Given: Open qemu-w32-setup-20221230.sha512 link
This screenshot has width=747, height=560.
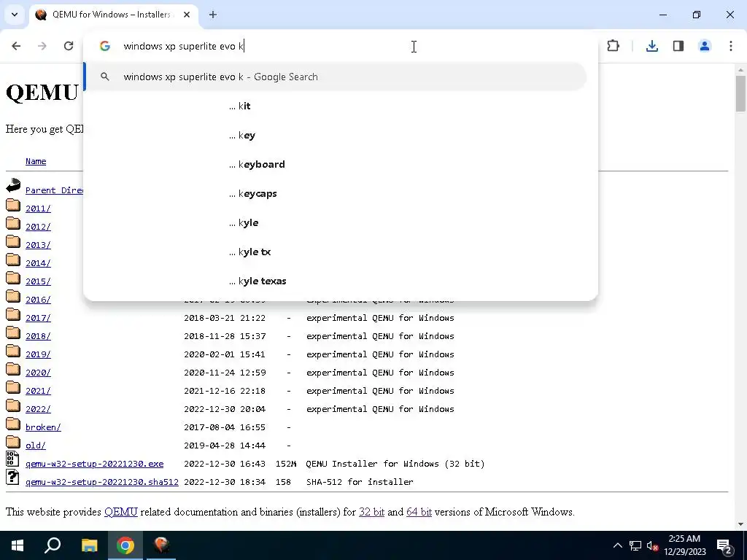Looking at the screenshot, I should (x=102, y=482).
